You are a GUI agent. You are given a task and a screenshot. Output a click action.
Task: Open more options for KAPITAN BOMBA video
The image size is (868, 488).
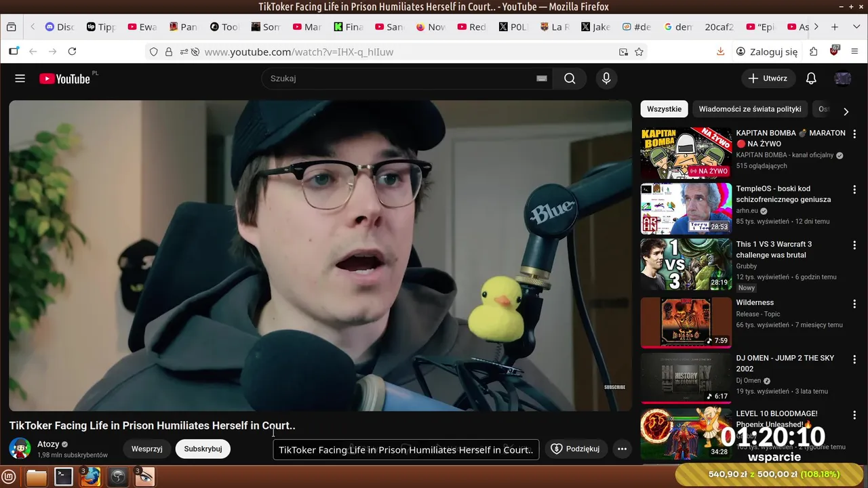(854, 134)
